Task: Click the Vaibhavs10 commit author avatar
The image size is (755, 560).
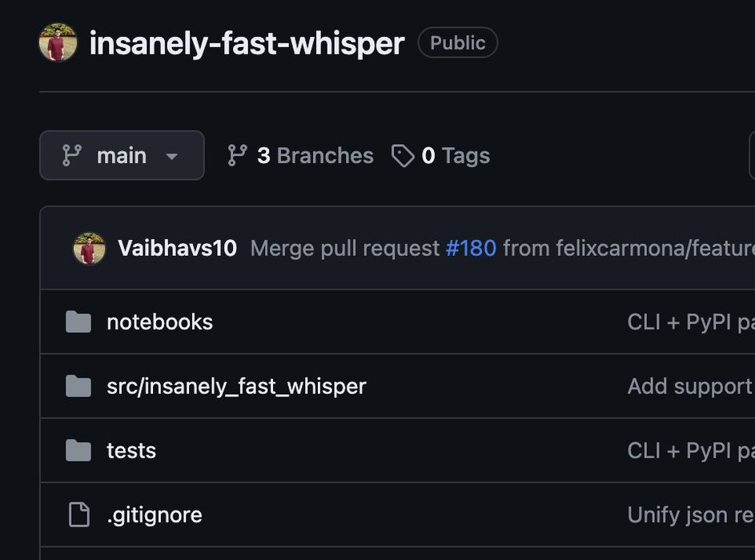Action: (x=90, y=249)
